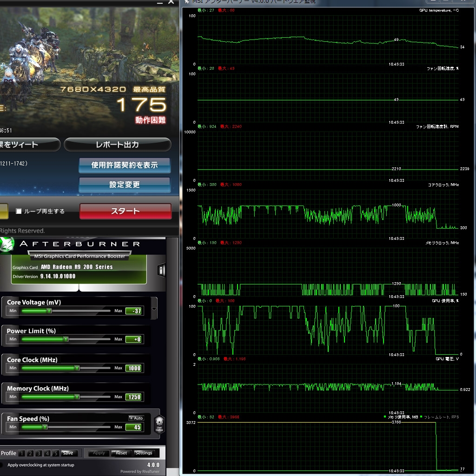The width and height of the screenshot is (476, 476).
Task: Click the ファン回転速度 % graph
Action: 328,98
